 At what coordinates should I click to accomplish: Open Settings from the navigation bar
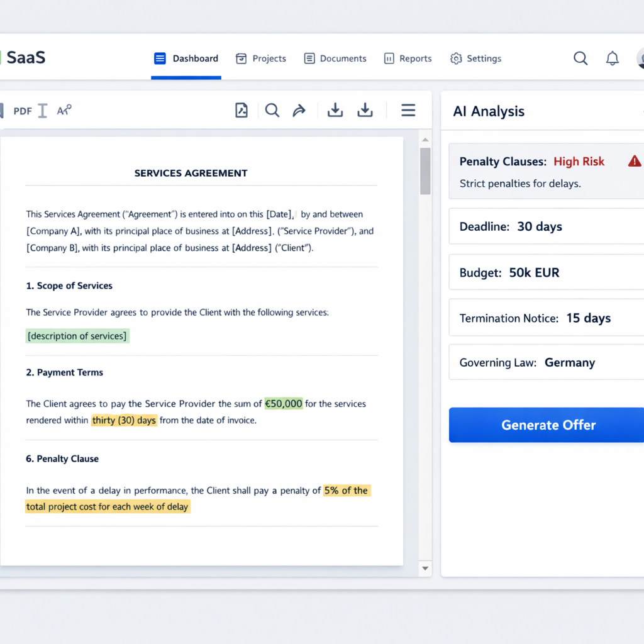tap(475, 58)
